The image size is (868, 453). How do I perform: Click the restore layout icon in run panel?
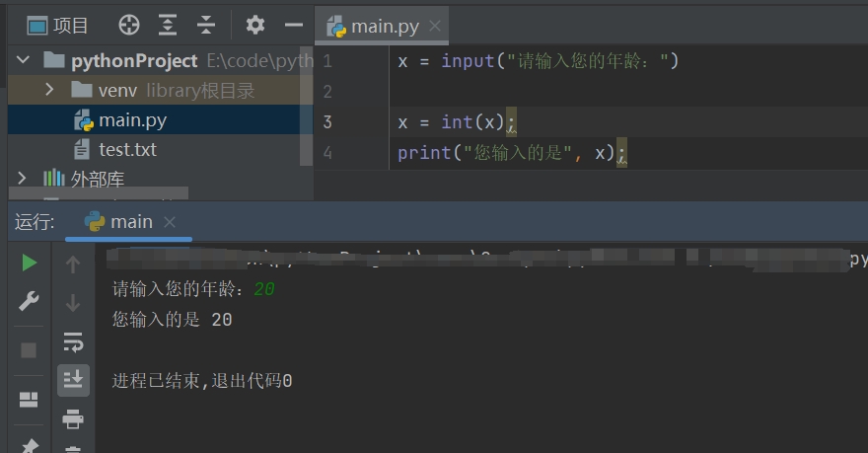[x=29, y=400]
